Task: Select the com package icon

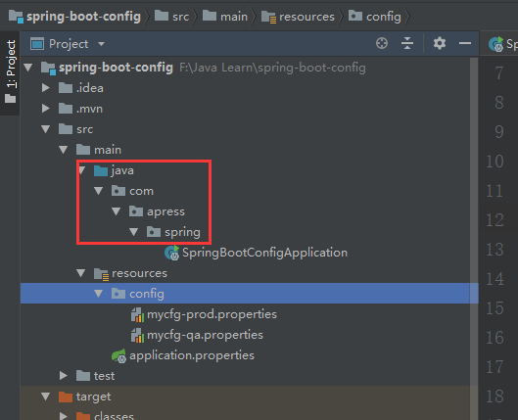Action: (x=118, y=191)
